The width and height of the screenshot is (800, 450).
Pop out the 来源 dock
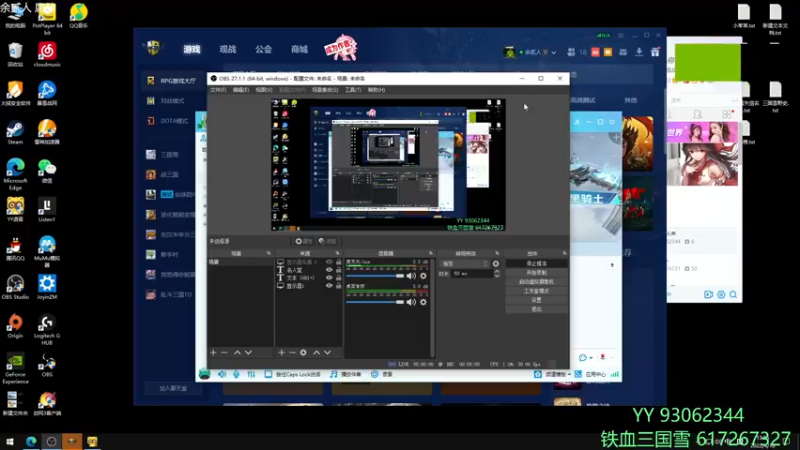pyautogui.click(x=337, y=253)
